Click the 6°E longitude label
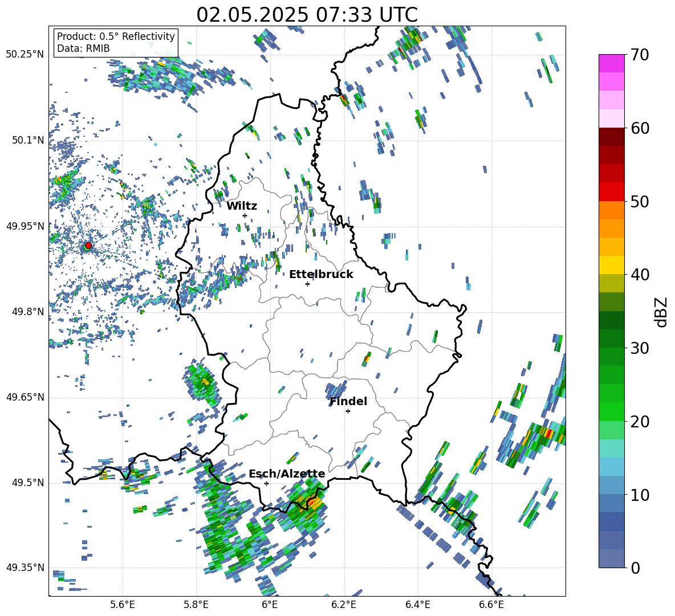The height and width of the screenshot is (616, 675). (270, 605)
